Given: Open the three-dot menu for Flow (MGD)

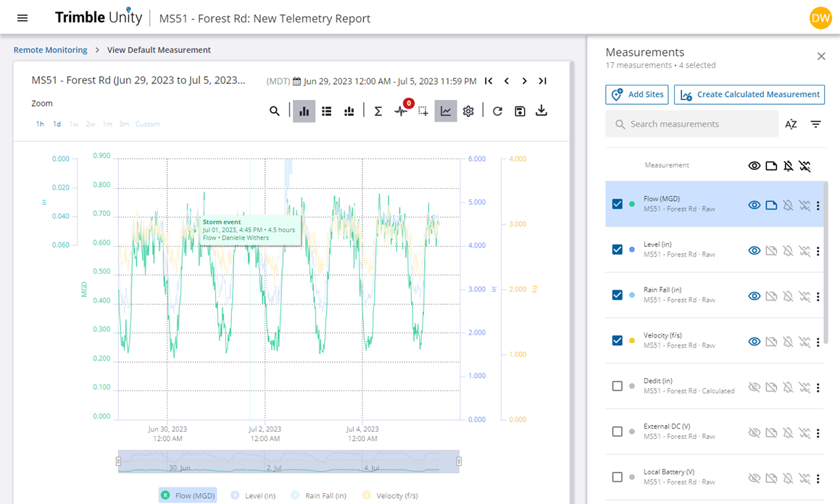Looking at the screenshot, I should 818,206.
